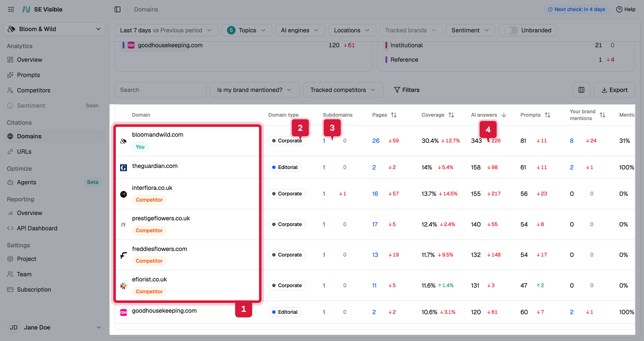Click the interflora.co.uk round logo icon
This screenshot has height=341, width=644.
click(x=124, y=194)
